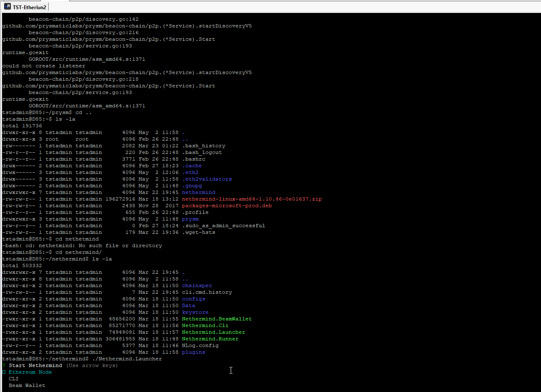
Task: Click the plugins directory name
Action: point(194,352)
